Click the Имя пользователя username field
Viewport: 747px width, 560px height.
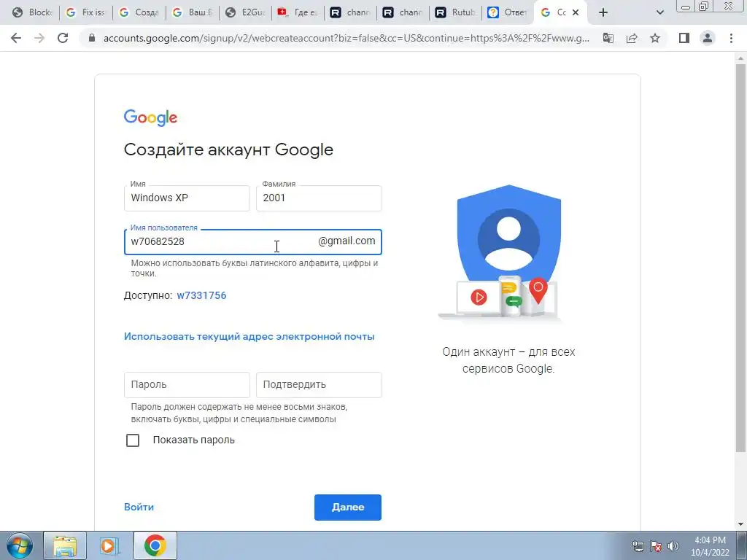253,242
